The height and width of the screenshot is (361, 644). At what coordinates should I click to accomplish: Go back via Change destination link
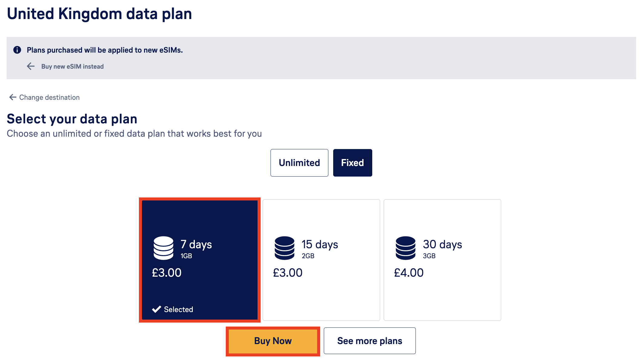(x=49, y=97)
